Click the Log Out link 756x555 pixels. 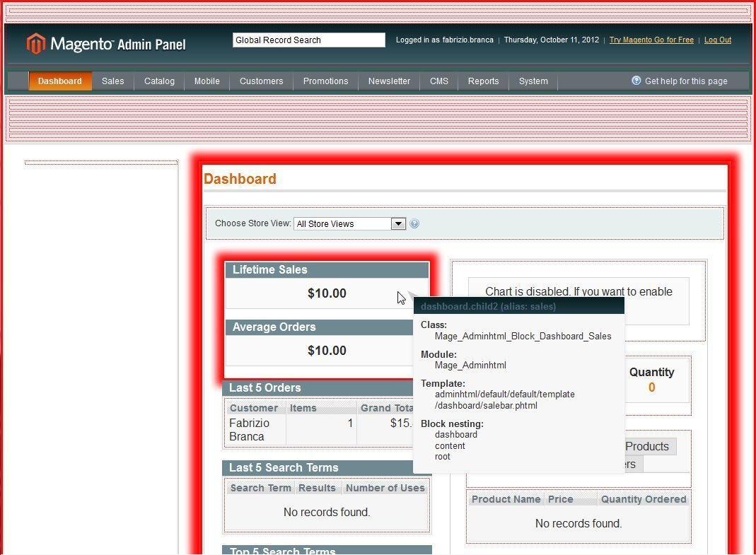point(717,40)
